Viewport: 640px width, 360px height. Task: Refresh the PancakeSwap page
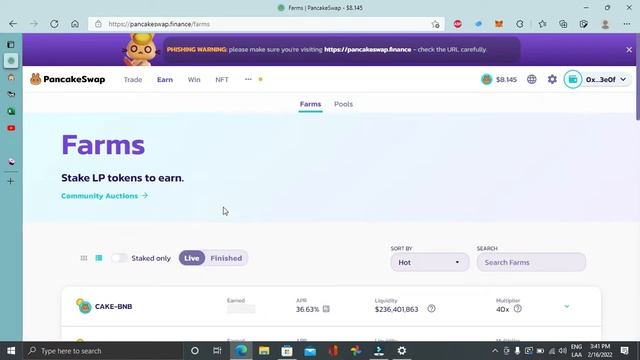pyautogui.click(x=54, y=24)
